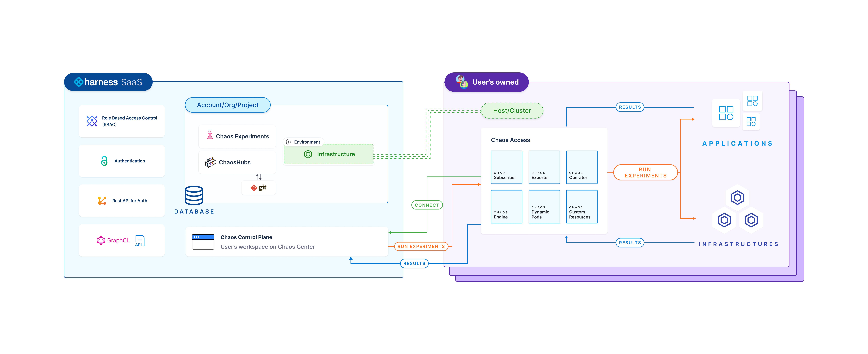Click the GraphQL logo icon
The image size is (868, 354).
coord(101,240)
